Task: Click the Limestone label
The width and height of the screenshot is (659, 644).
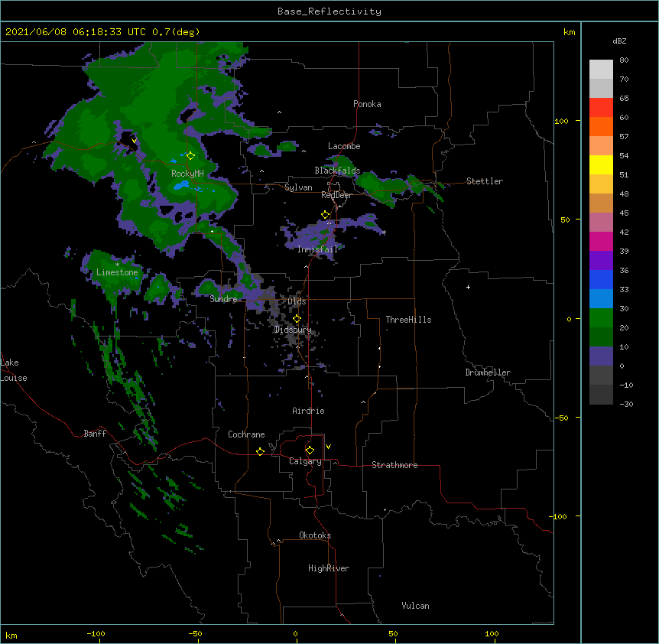Action: [117, 272]
